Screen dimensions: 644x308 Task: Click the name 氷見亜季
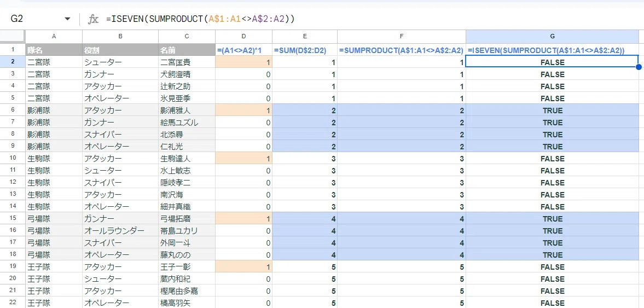175,98
